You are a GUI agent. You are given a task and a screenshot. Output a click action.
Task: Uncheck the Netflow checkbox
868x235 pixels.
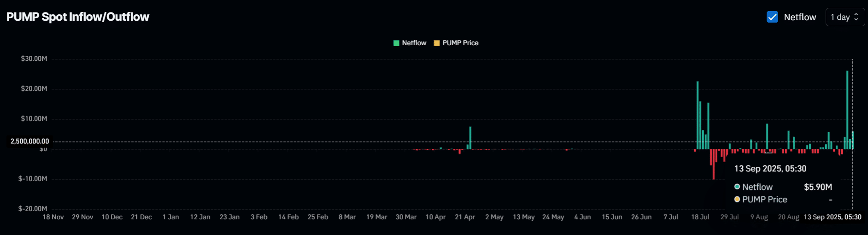772,17
